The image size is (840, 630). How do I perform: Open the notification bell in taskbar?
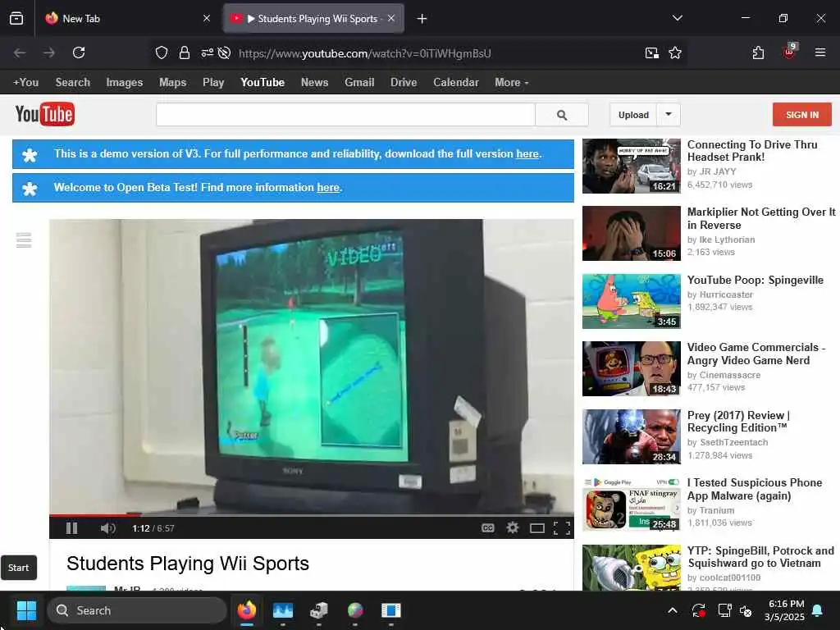(x=817, y=610)
